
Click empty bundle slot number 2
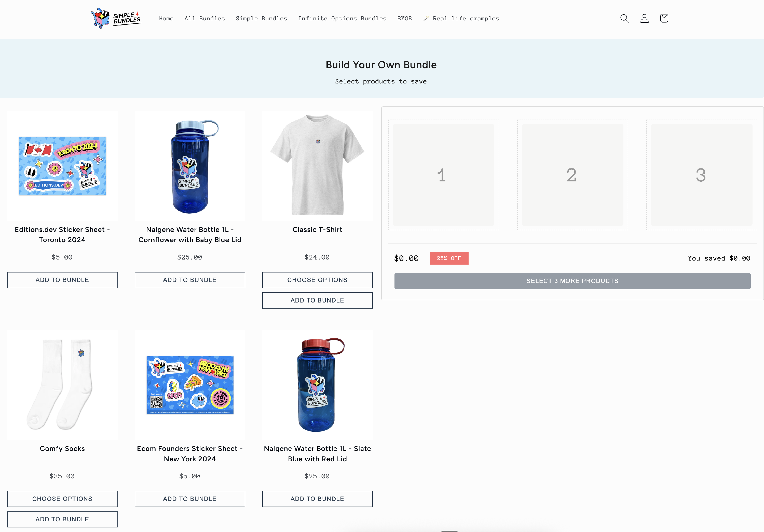[572, 175]
